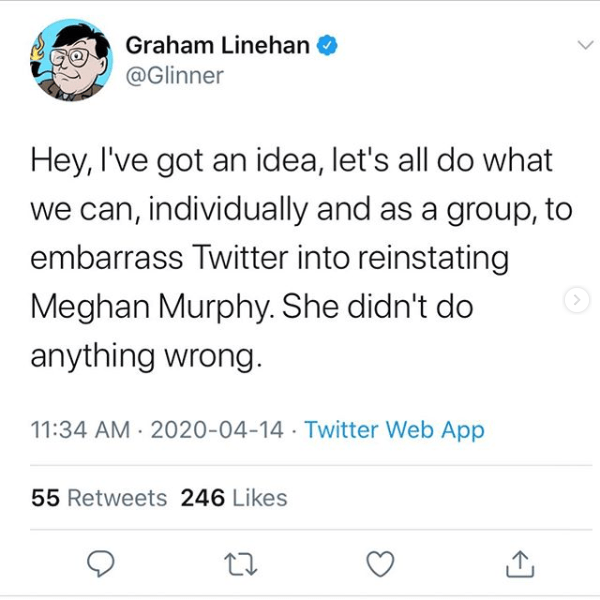Click the words "anything wrong" in tweet
The height and width of the screenshot is (600, 600).
pos(146,355)
